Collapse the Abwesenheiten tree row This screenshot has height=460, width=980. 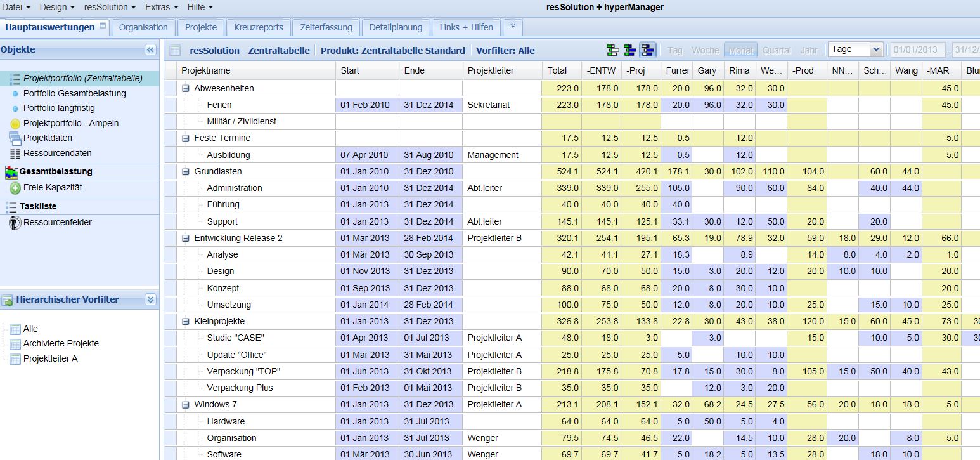point(186,88)
